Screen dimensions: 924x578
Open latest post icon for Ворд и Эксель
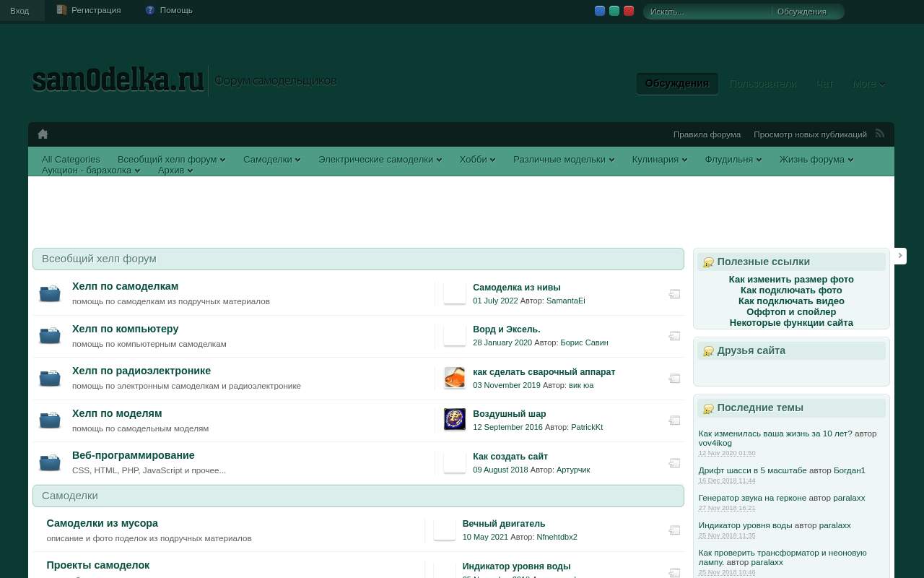coord(674,336)
